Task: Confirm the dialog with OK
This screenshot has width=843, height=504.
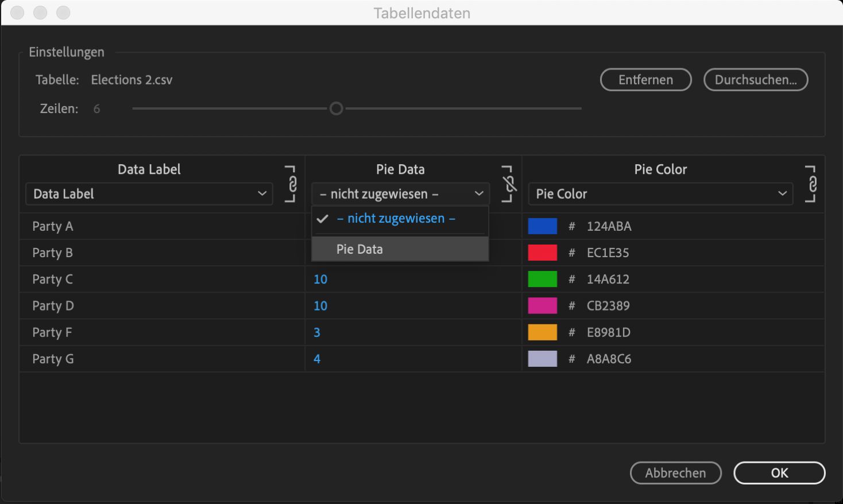Action: [x=779, y=473]
